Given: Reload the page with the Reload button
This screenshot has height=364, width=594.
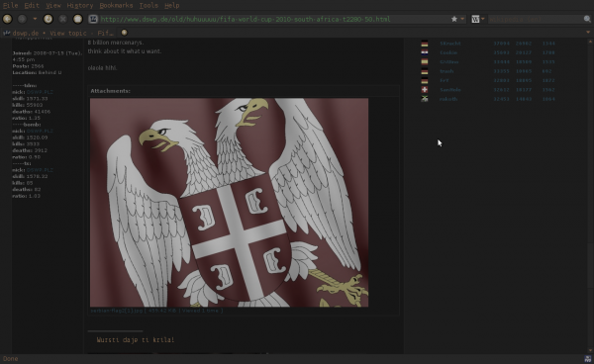Looking at the screenshot, I should point(49,19).
